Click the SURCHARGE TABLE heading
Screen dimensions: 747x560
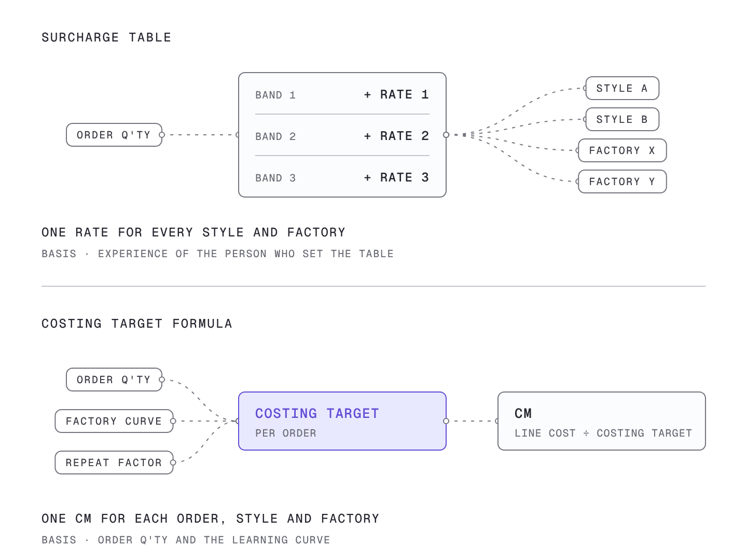pyautogui.click(x=106, y=37)
